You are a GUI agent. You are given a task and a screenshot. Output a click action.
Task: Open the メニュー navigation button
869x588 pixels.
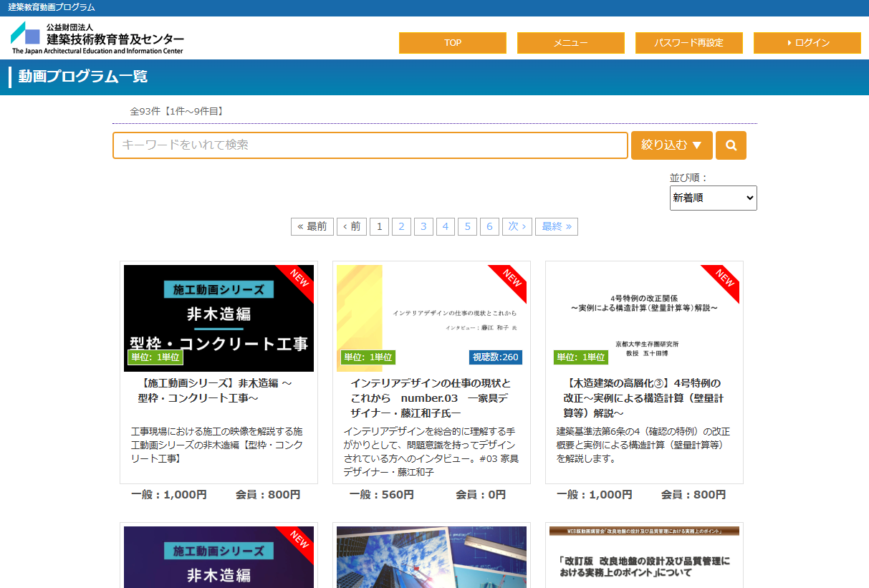[x=571, y=43]
